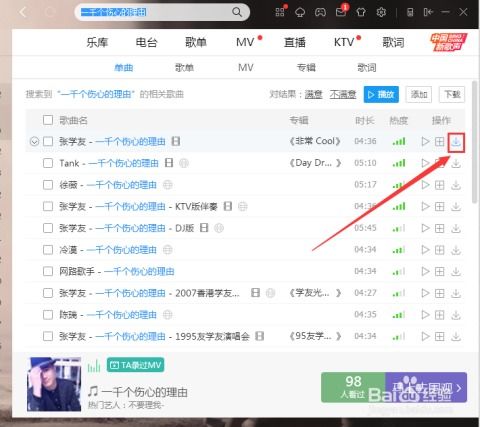
Task: Check the box for the 徐薇 song
Action: coord(48,185)
